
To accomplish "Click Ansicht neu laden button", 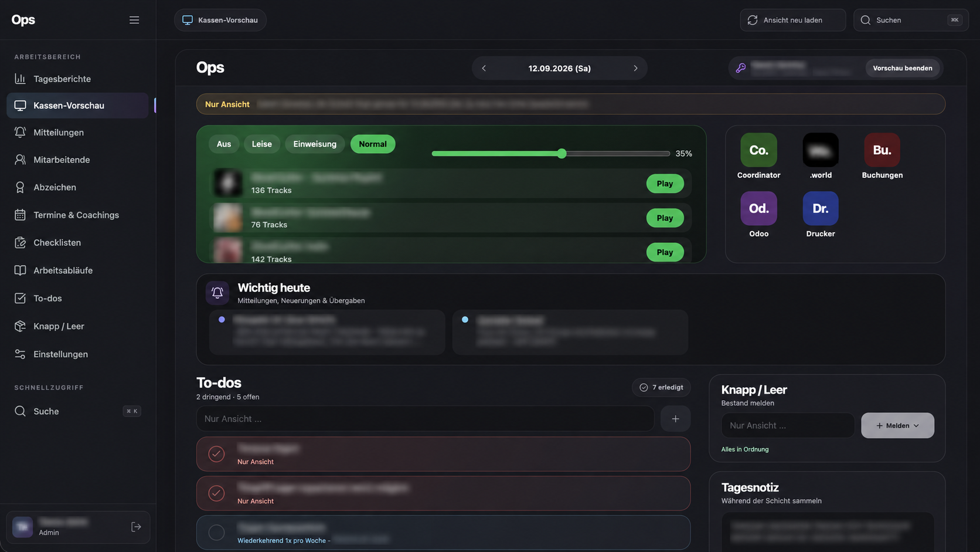I will tap(792, 20).
